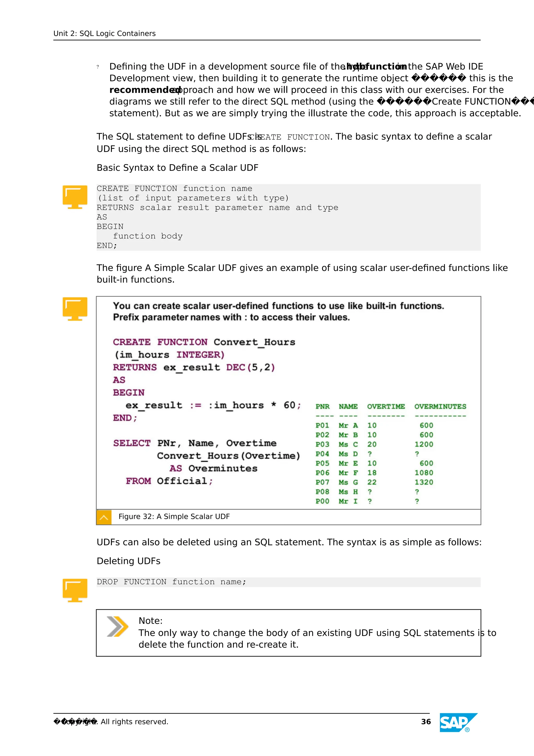
Task: Click the monitor icon beside DROP FUNCTION
Action: (x=75, y=590)
